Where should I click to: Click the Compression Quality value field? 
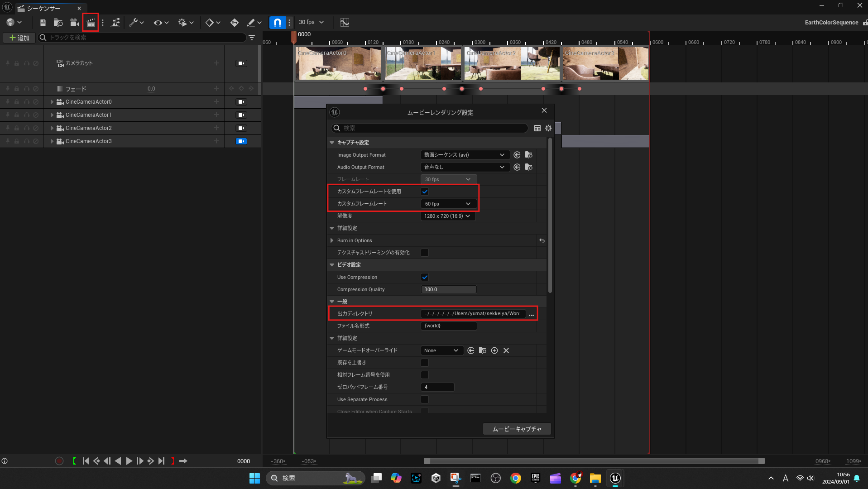(448, 289)
